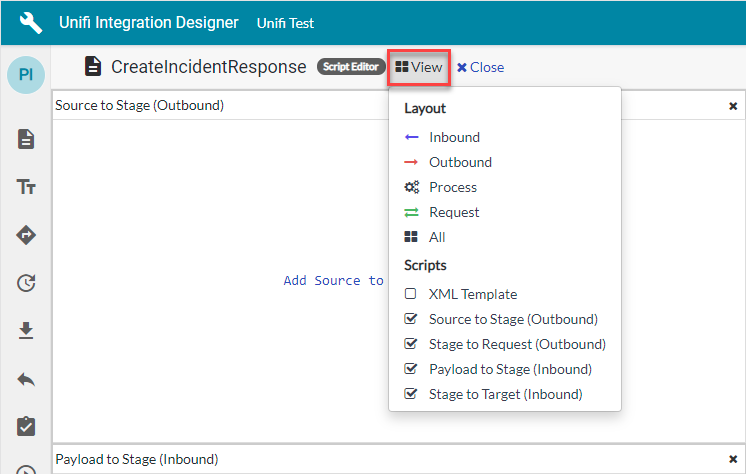Click inside the Source to Stage editor area
This screenshot has height=474, width=746.
click(x=220, y=280)
